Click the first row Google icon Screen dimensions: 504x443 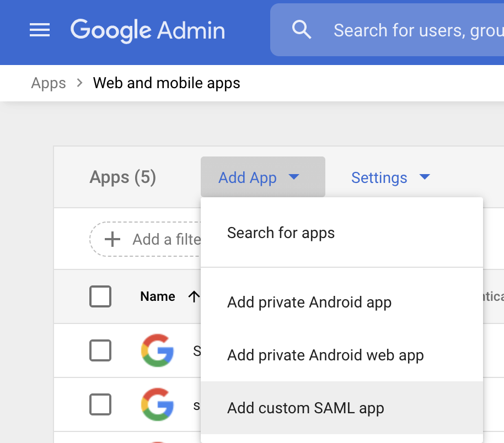[x=158, y=350]
